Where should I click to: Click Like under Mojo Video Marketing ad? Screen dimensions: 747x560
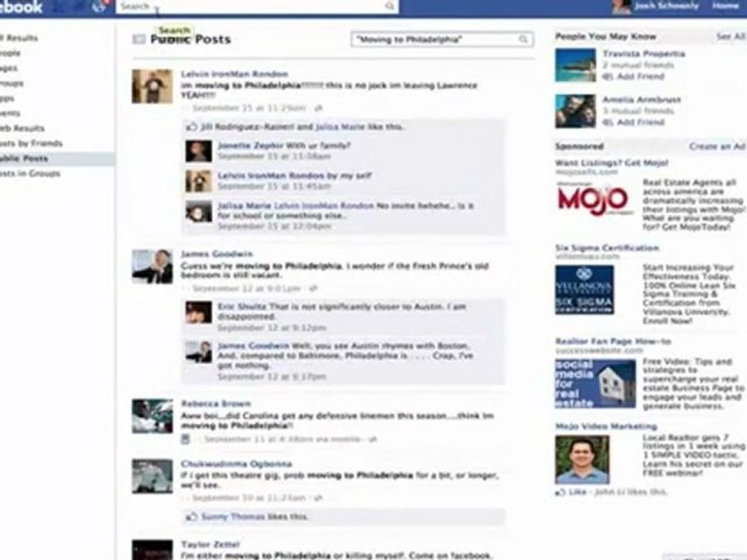(577, 492)
